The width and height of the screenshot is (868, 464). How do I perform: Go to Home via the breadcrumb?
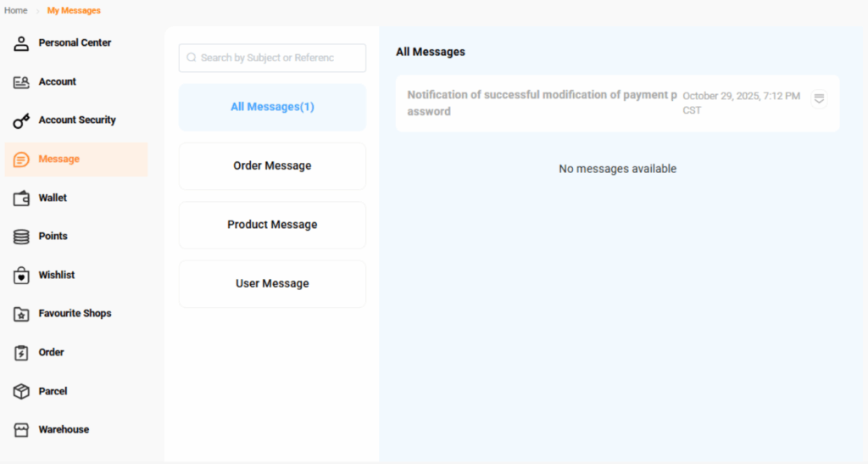16,10
